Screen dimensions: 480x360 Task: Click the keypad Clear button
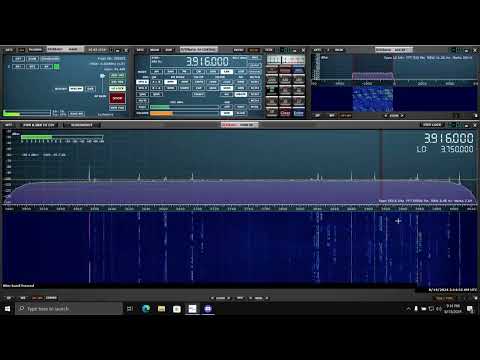(285, 113)
